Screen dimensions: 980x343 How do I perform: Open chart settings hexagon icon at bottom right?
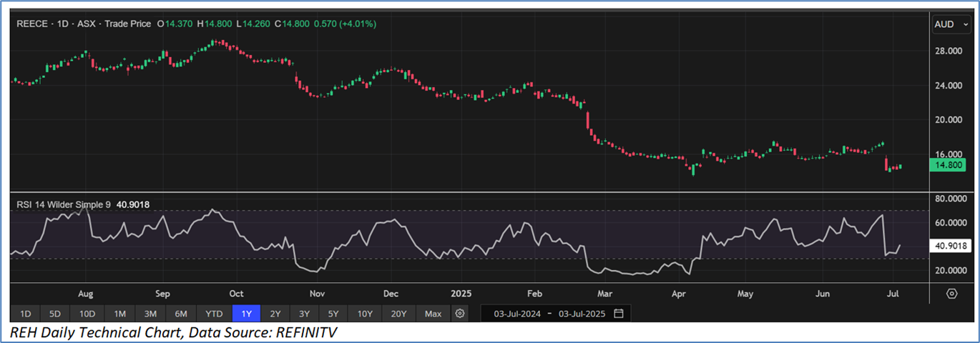point(951,294)
